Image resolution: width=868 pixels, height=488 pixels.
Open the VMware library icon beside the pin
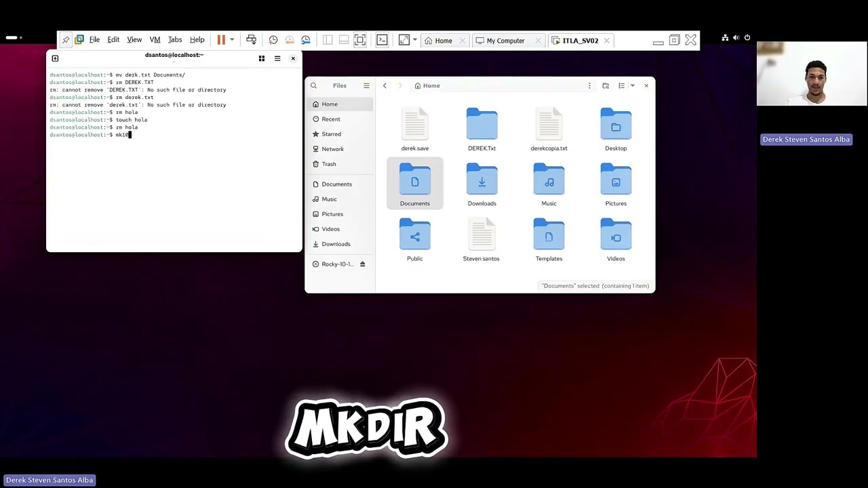(x=79, y=41)
